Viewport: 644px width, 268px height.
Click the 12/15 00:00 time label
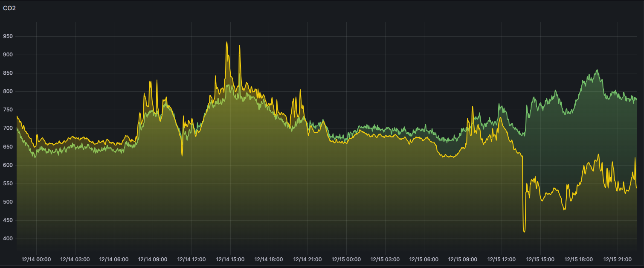coord(346,259)
